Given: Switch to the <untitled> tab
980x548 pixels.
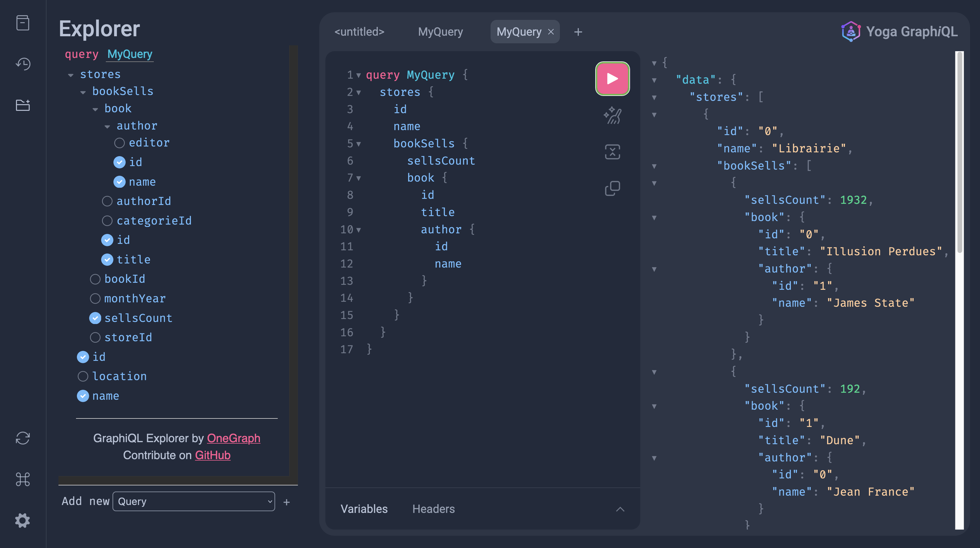Looking at the screenshot, I should tap(359, 32).
